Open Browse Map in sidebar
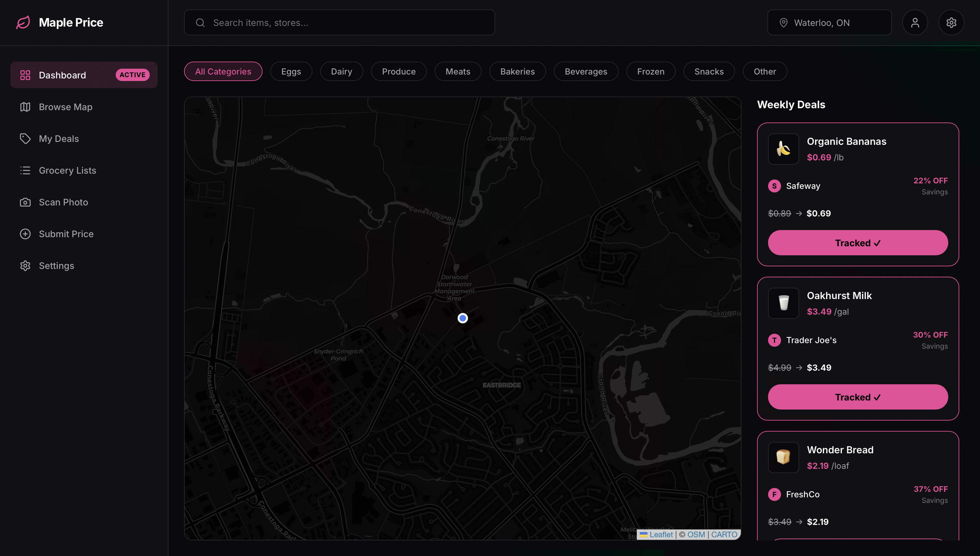Viewport: 980px width, 556px height. click(x=65, y=107)
